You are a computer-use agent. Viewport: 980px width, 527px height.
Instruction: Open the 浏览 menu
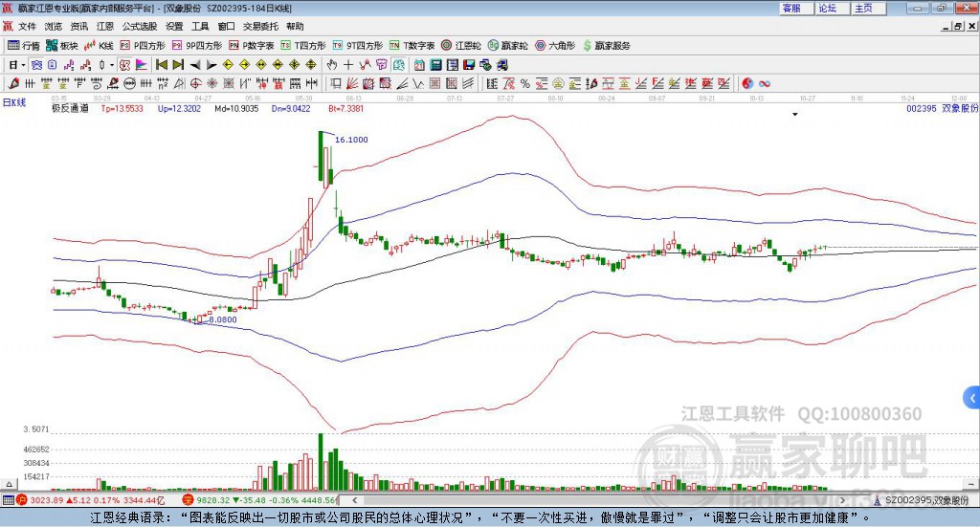click(54, 26)
